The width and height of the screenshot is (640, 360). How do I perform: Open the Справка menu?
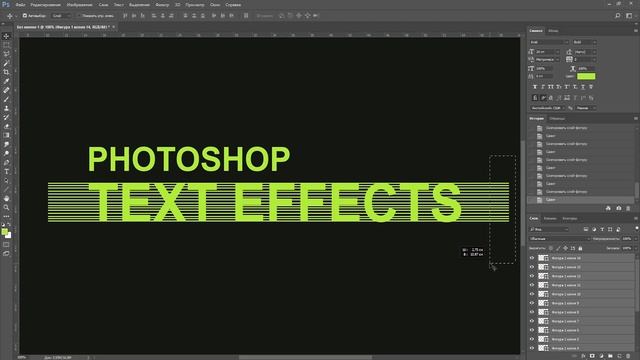pyautogui.click(x=233, y=5)
